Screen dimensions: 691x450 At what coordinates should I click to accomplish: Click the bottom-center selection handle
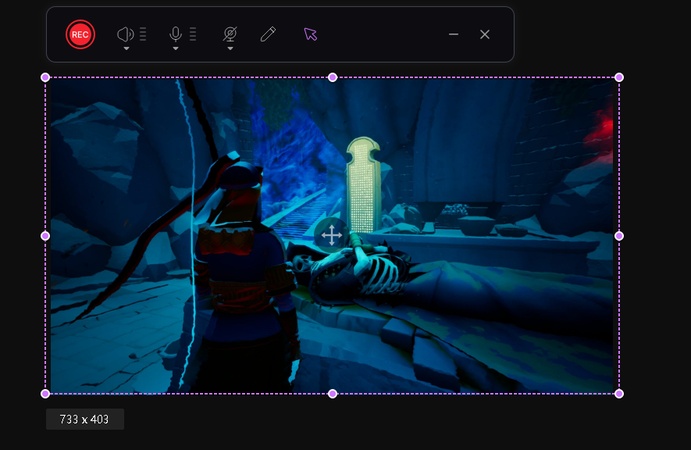(332, 393)
